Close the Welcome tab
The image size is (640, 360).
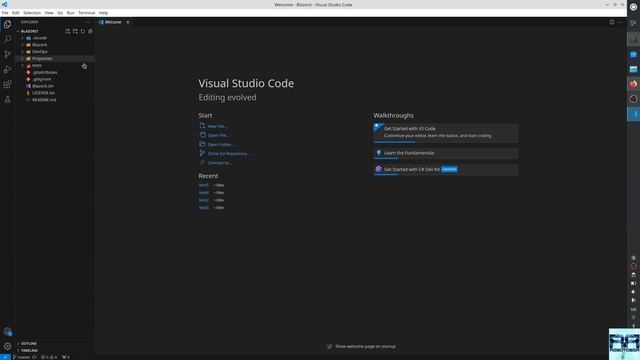click(x=128, y=22)
